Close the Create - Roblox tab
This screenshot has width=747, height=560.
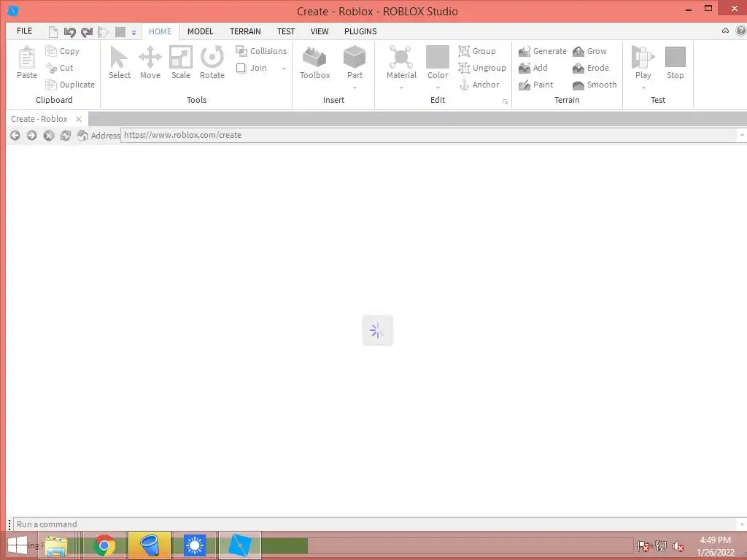click(79, 119)
